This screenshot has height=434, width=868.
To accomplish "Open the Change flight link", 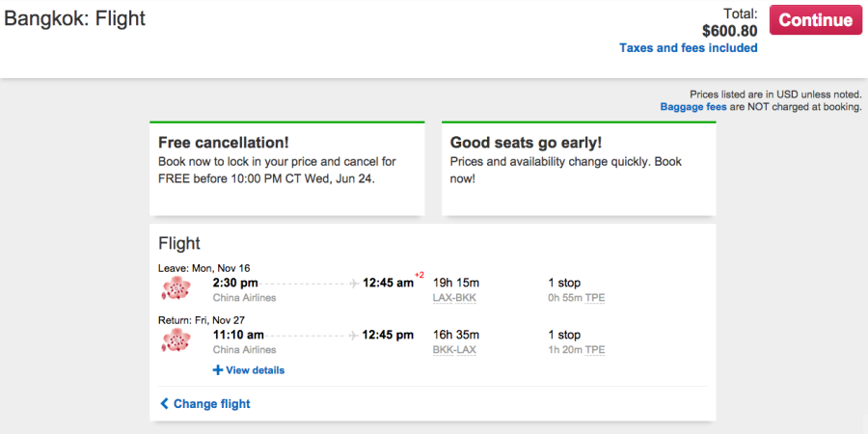I will [205, 403].
